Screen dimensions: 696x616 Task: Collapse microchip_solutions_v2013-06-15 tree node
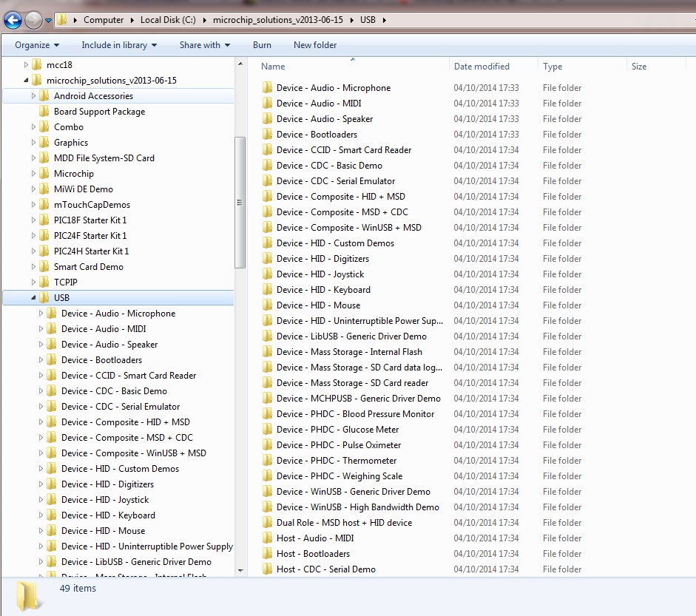[26, 81]
